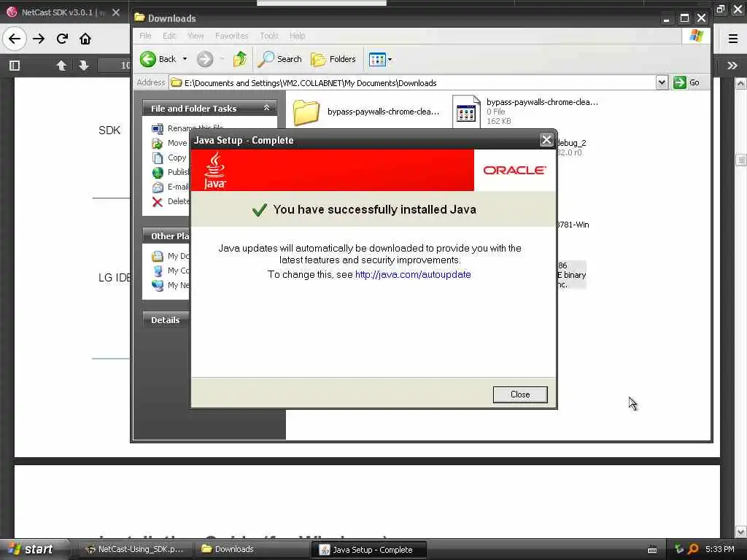
Task: Expand the Address bar dropdown arrow
Action: [x=661, y=83]
